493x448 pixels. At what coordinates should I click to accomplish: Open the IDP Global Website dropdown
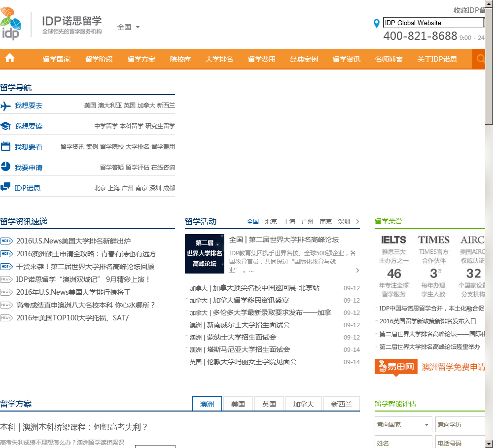point(434,23)
